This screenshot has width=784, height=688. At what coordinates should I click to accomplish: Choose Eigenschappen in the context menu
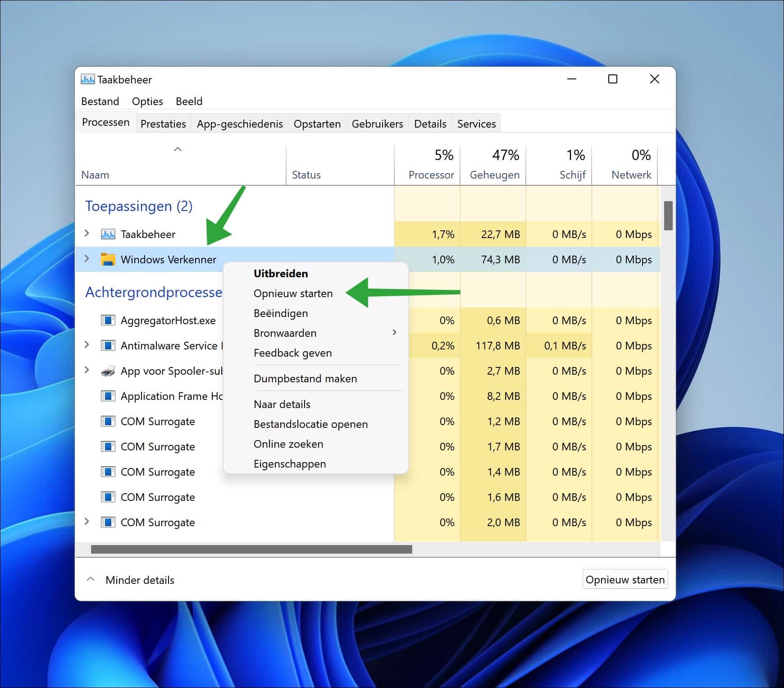click(x=316, y=464)
